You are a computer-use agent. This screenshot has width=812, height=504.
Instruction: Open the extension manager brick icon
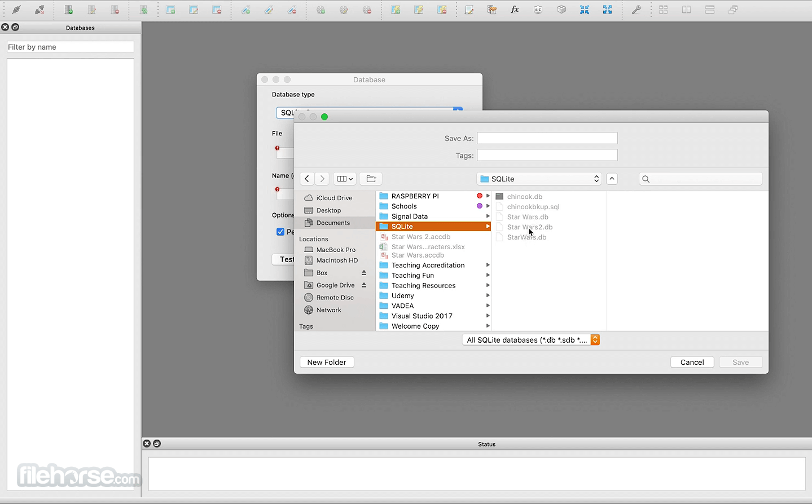pyautogui.click(x=561, y=10)
